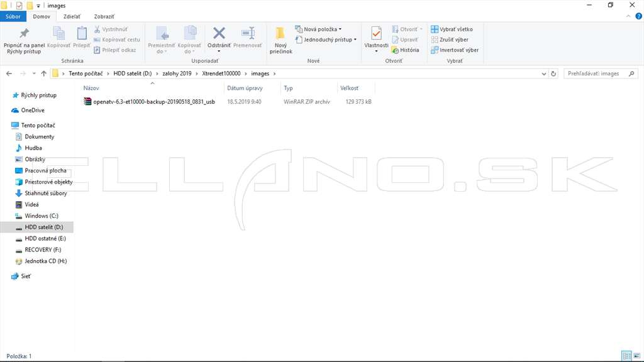Open recent locations dropdown arrow
The image size is (644, 362).
34,74
